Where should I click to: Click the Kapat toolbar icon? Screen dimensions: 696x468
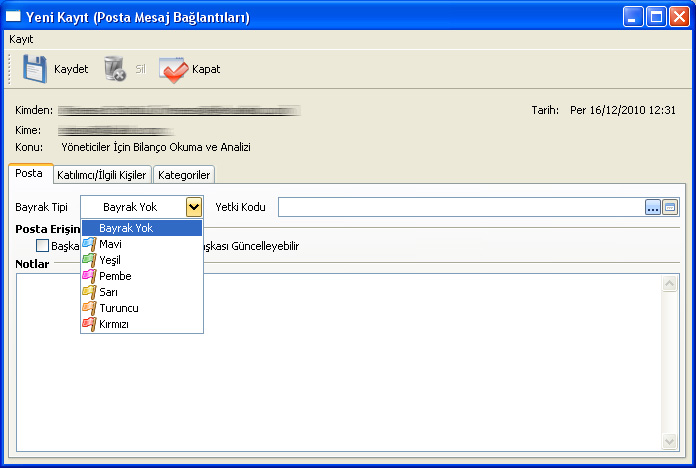(x=173, y=69)
